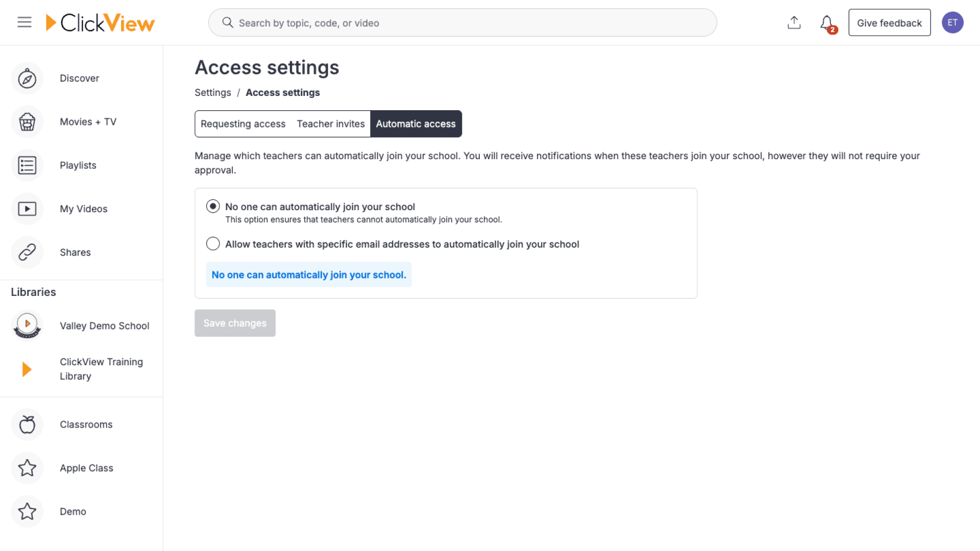The image size is (980, 551).
Task: Open the hamburger navigation menu
Action: pyautogui.click(x=24, y=22)
